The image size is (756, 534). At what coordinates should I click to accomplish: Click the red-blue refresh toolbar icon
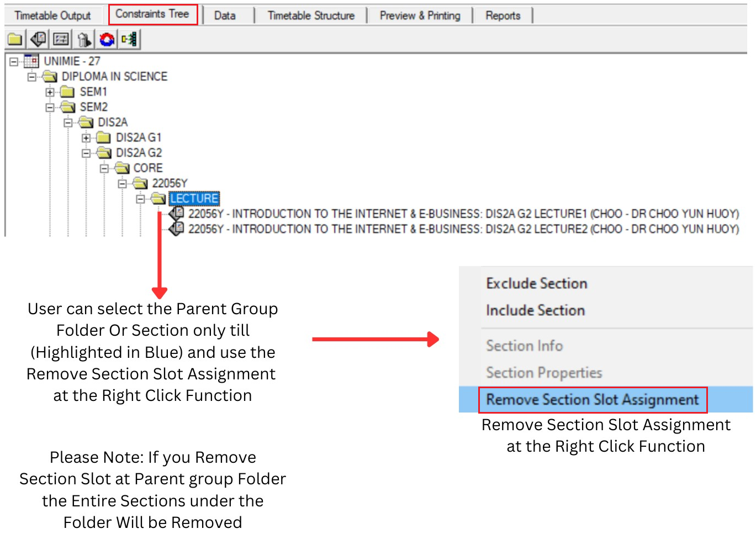(106, 39)
